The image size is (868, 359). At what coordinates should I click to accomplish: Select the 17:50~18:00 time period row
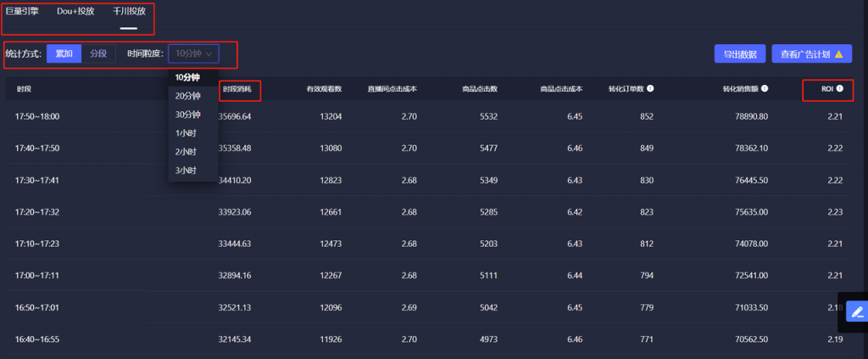(x=37, y=116)
